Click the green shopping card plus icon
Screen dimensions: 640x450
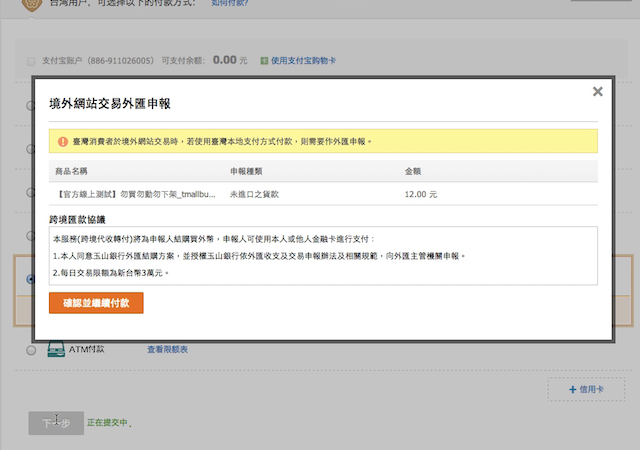tap(264, 61)
